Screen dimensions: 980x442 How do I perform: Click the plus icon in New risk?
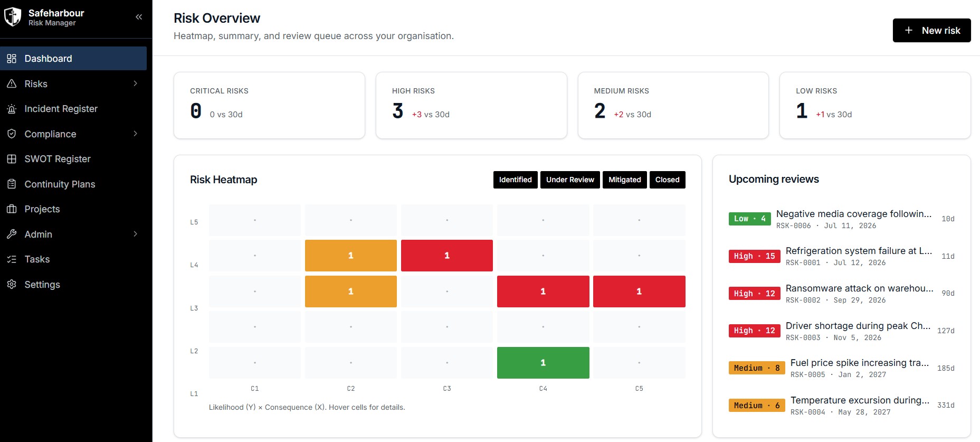click(909, 31)
